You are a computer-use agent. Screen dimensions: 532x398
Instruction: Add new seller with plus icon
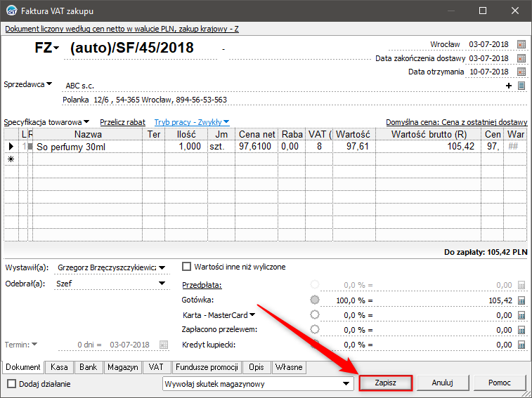[x=509, y=86]
